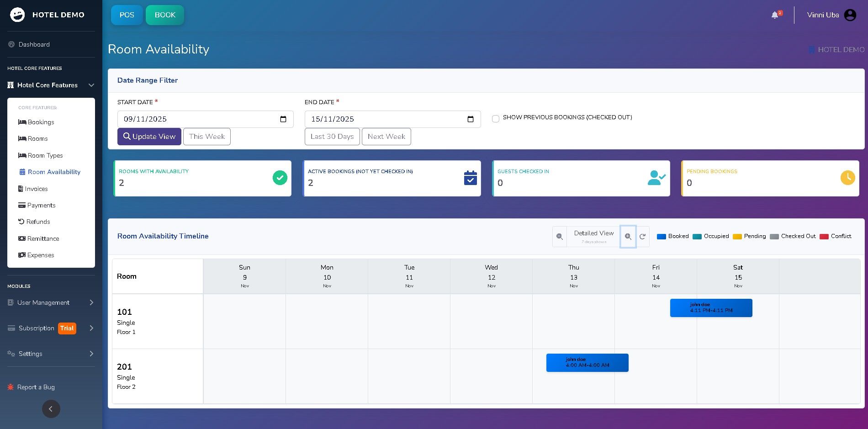The image size is (868, 429).
Task: Click the clock icon on Pending Bookings card
Action: [x=848, y=178]
